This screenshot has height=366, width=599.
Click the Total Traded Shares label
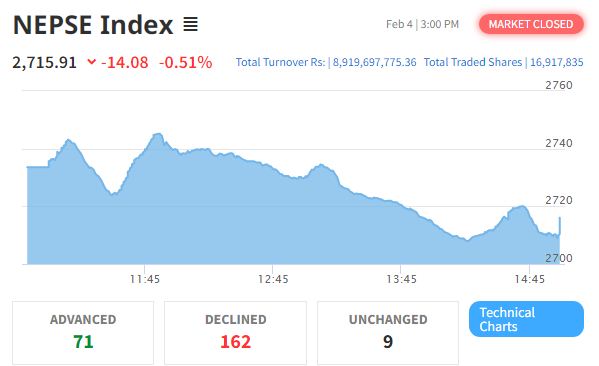473,62
